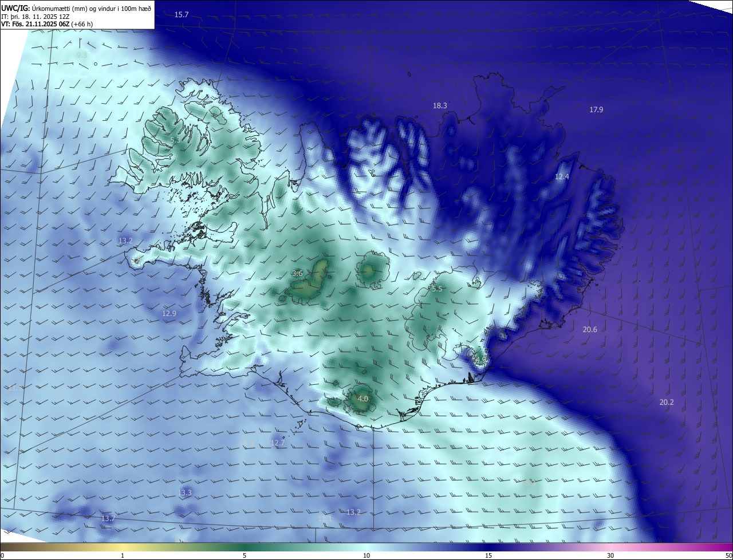The width and height of the screenshot is (733, 560).
Task: Click the 5.3 value over the Westfjords
Action: [x=175, y=140]
